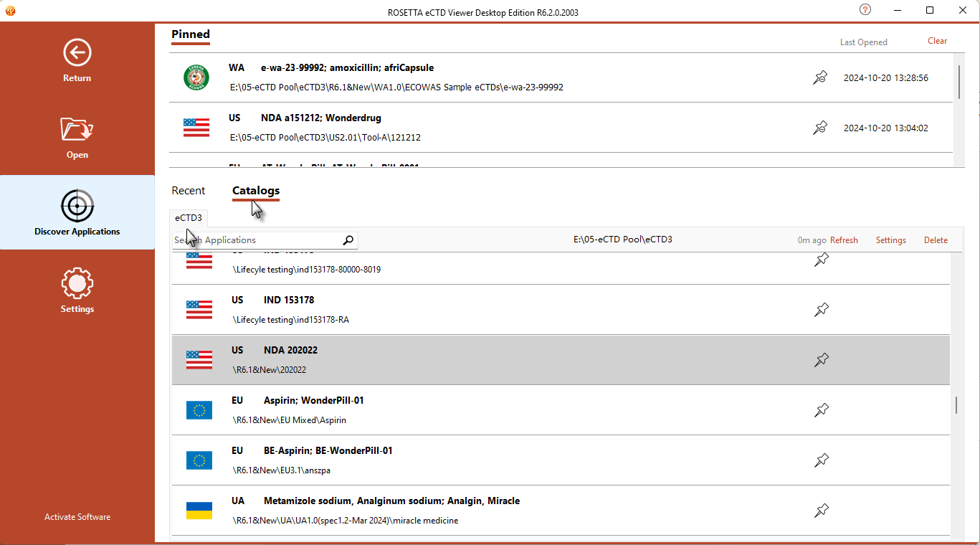
Task: Click the search magnifier icon
Action: 348,240
